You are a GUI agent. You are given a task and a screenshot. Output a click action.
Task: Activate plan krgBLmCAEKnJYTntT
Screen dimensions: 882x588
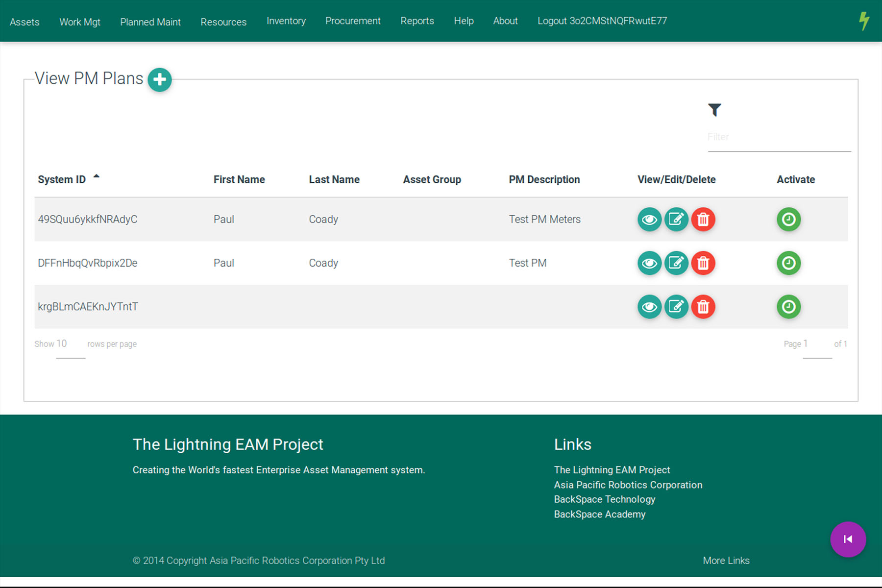coord(788,307)
